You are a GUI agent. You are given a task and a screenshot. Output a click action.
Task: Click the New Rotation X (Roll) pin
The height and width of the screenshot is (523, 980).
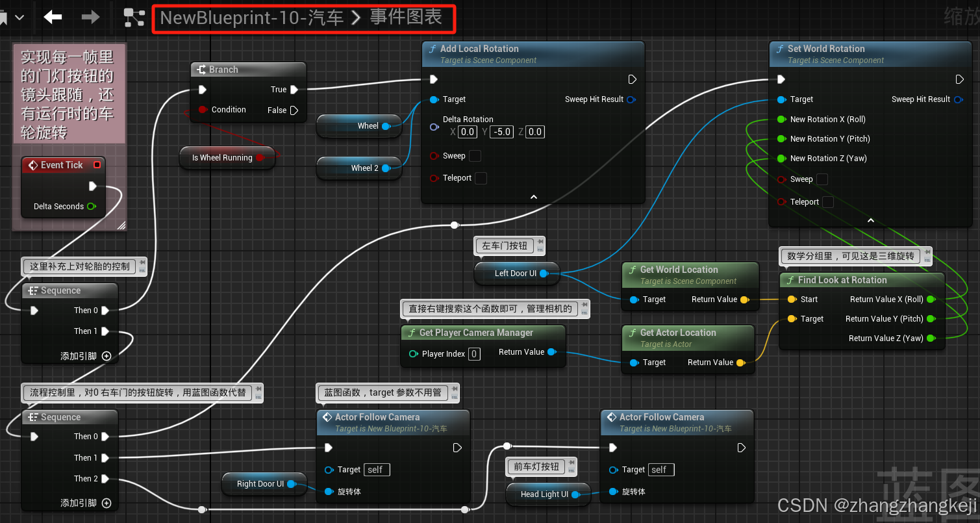pyautogui.click(x=781, y=120)
